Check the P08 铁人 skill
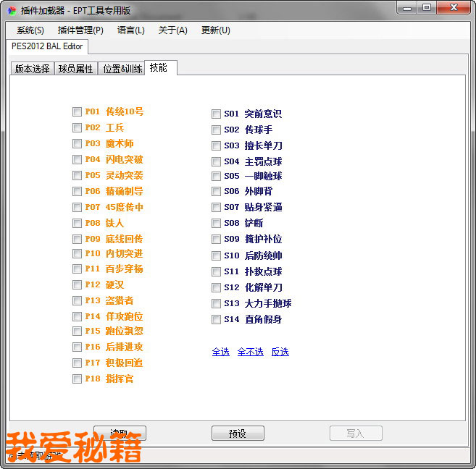 (x=77, y=223)
